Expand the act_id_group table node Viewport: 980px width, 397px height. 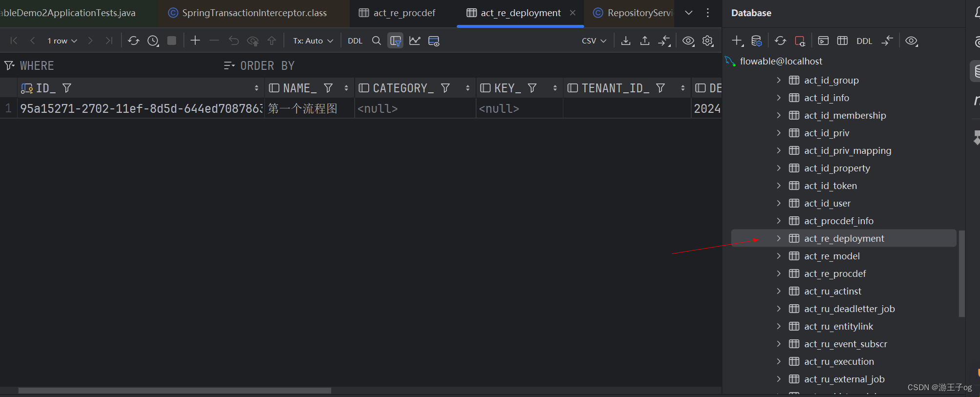click(779, 80)
